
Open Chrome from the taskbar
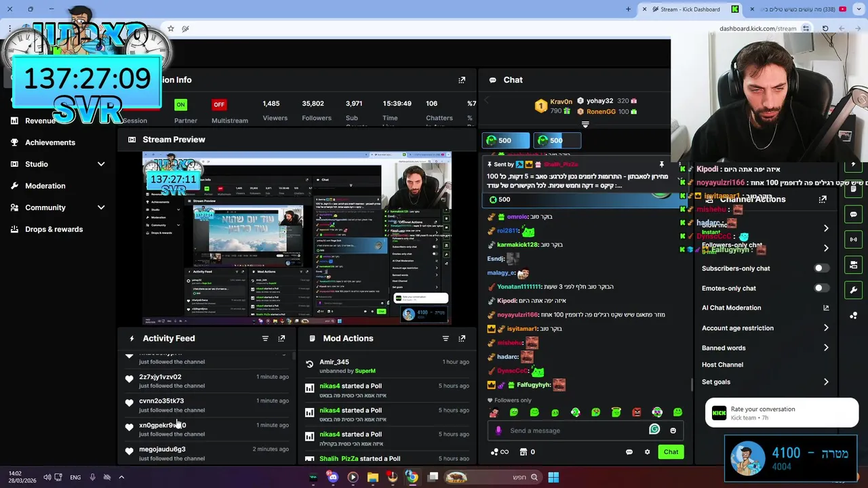tap(412, 477)
